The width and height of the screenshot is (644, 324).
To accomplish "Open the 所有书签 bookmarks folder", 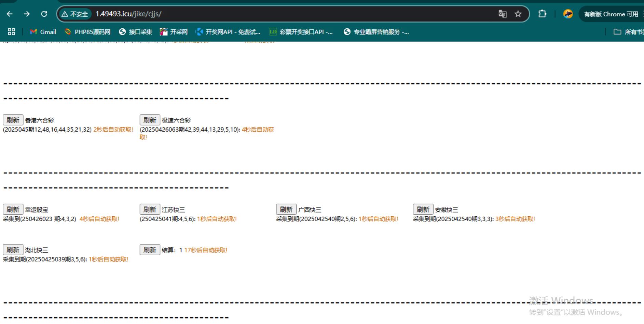I will (x=629, y=32).
